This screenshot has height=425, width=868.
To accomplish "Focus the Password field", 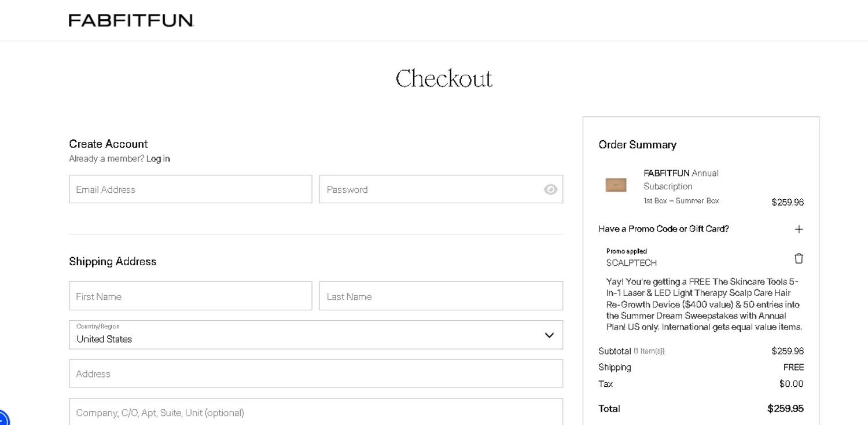I will coord(441,189).
